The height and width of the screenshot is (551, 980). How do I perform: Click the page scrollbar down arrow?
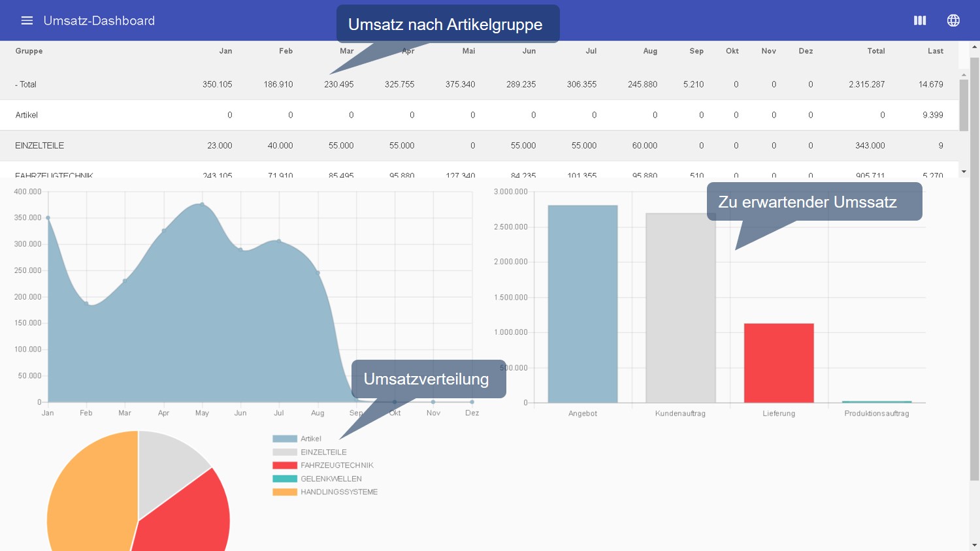pyautogui.click(x=975, y=546)
